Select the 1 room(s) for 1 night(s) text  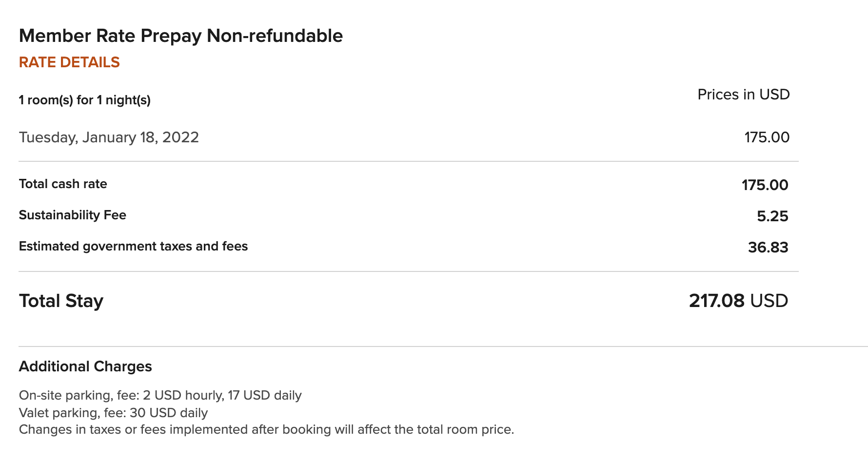tap(84, 100)
